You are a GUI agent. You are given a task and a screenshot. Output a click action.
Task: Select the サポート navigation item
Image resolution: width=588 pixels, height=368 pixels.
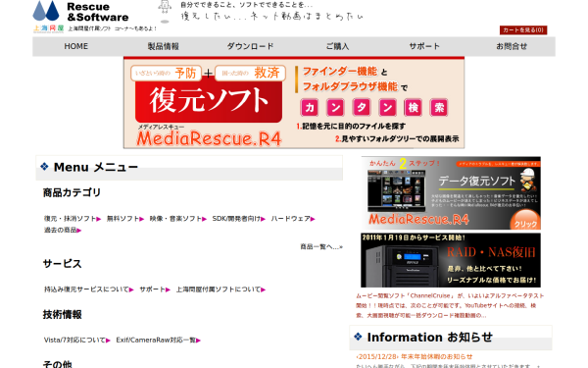coord(424,46)
